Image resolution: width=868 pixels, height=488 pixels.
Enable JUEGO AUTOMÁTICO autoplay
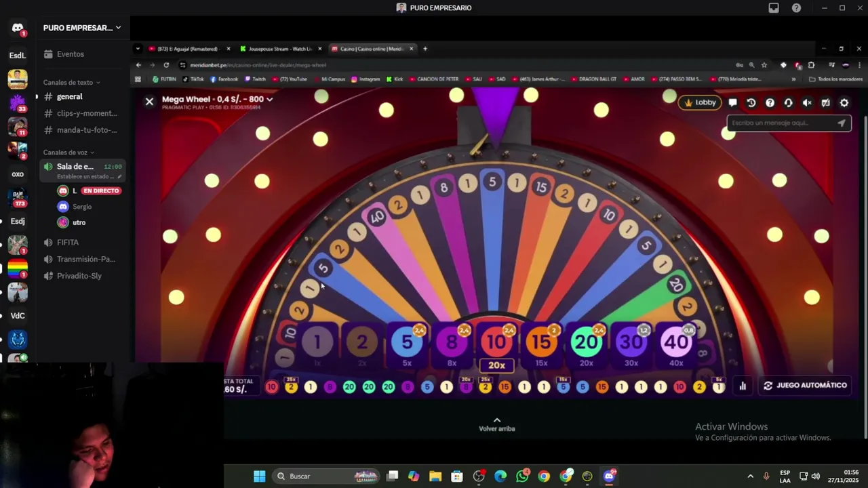coord(805,386)
